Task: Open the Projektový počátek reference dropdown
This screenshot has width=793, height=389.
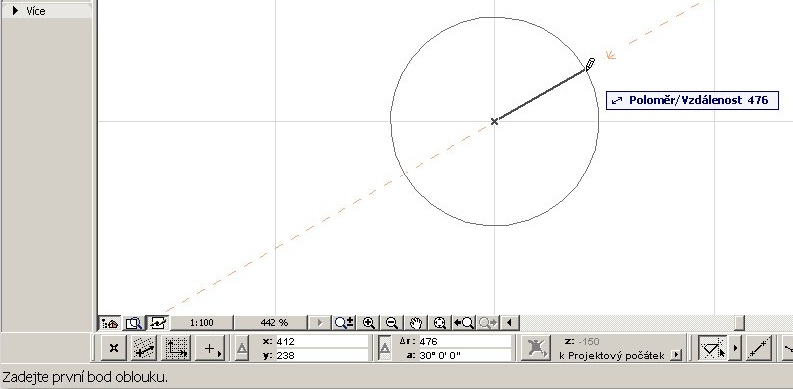Action: (x=676, y=355)
